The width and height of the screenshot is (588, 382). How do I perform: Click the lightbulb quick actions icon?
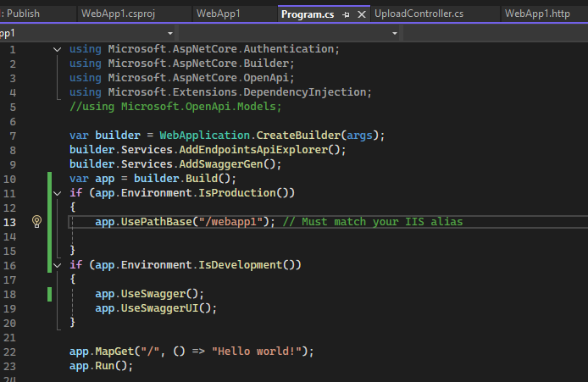coord(36,222)
